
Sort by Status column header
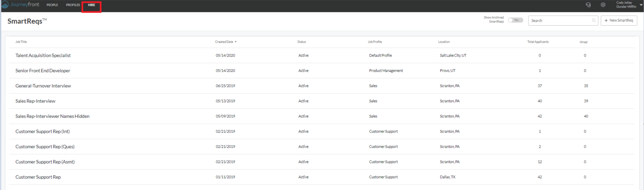[302, 42]
